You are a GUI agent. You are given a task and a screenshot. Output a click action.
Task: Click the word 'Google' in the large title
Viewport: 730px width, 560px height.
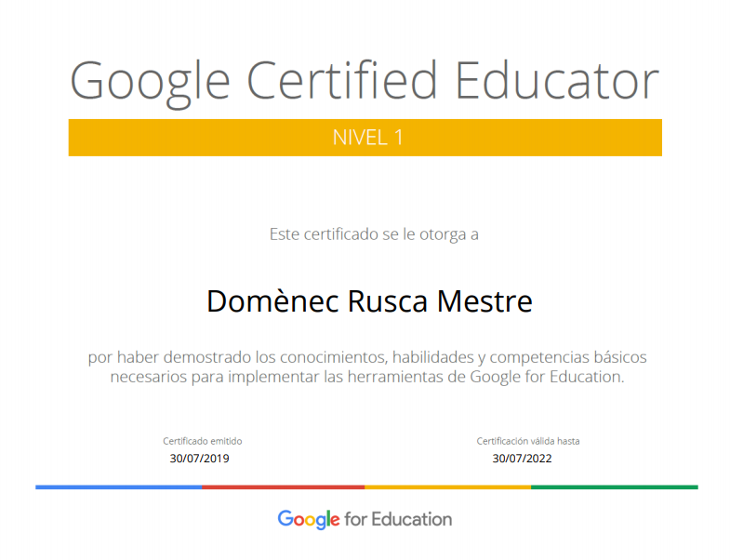coord(150,82)
